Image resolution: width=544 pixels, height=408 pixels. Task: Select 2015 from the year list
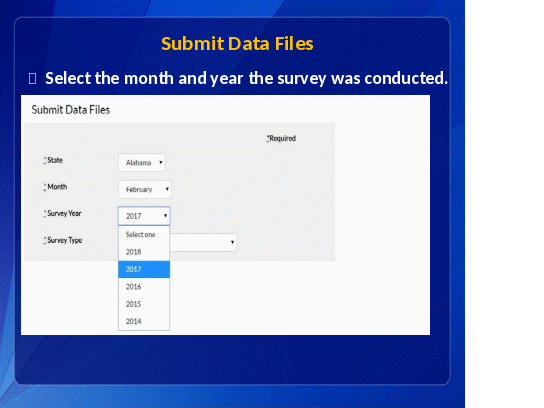pos(144,304)
